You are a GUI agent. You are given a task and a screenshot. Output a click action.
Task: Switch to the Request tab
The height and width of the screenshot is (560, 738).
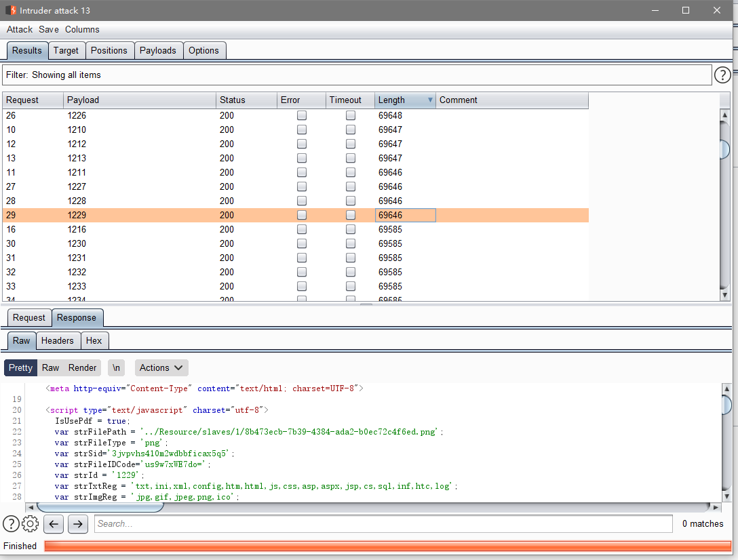coord(29,317)
